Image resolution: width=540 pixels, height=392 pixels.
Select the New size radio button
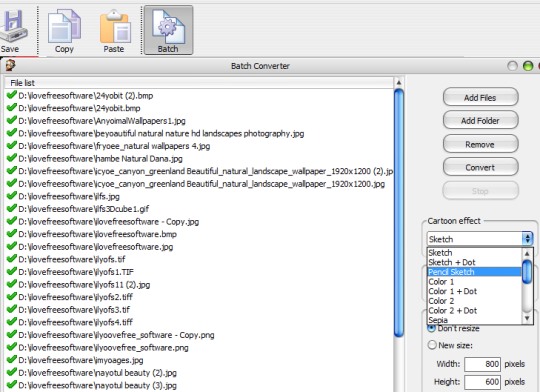coord(432,345)
